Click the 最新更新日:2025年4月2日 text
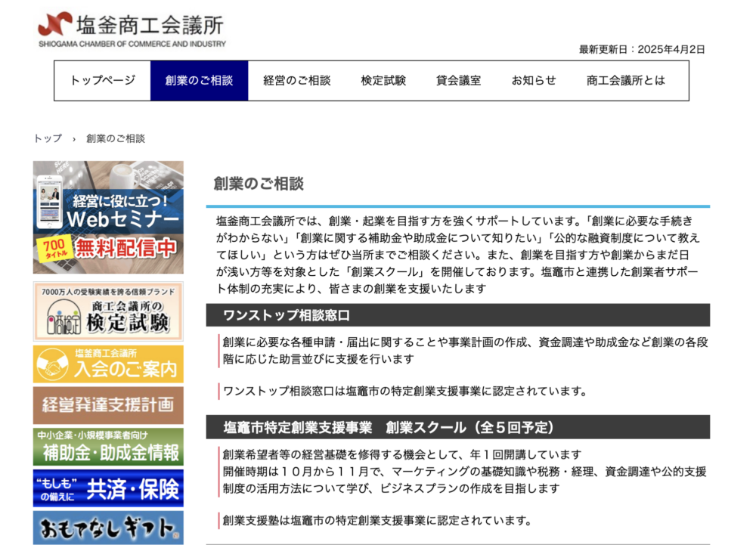This screenshot has height=545, width=756. [x=642, y=50]
